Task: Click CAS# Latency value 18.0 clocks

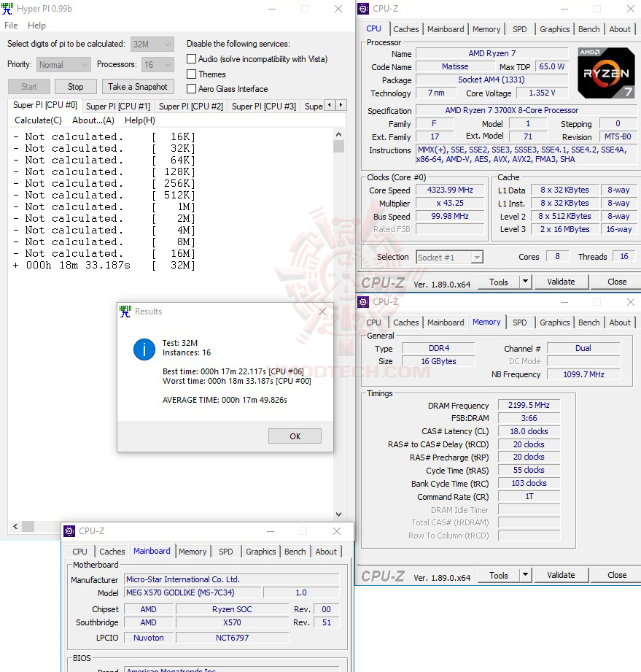Action: click(x=529, y=431)
